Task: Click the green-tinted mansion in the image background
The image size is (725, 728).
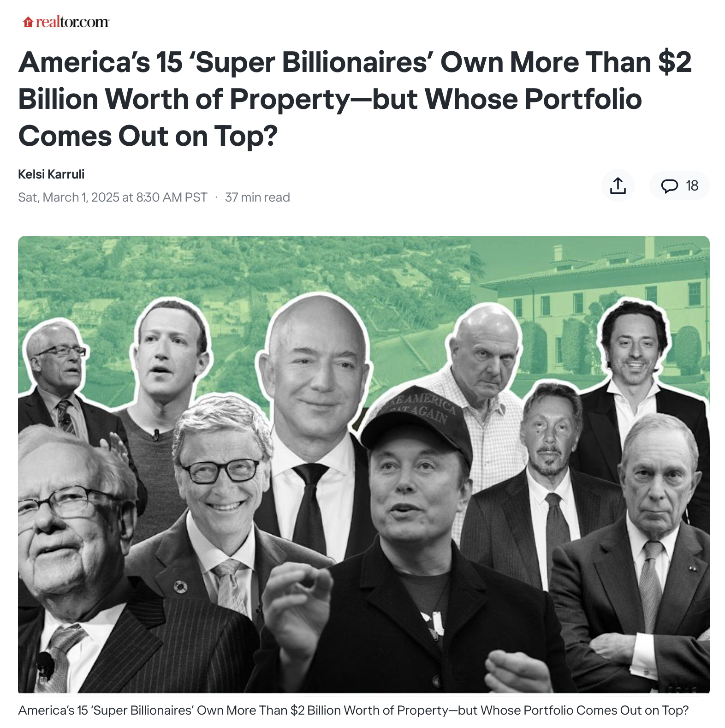Action: [x=595, y=304]
